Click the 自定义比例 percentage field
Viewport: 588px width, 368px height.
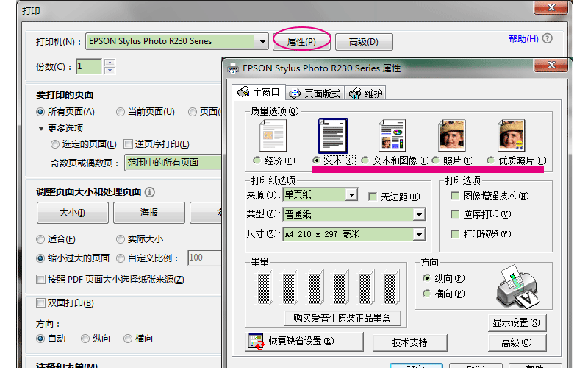pyautogui.click(x=204, y=258)
